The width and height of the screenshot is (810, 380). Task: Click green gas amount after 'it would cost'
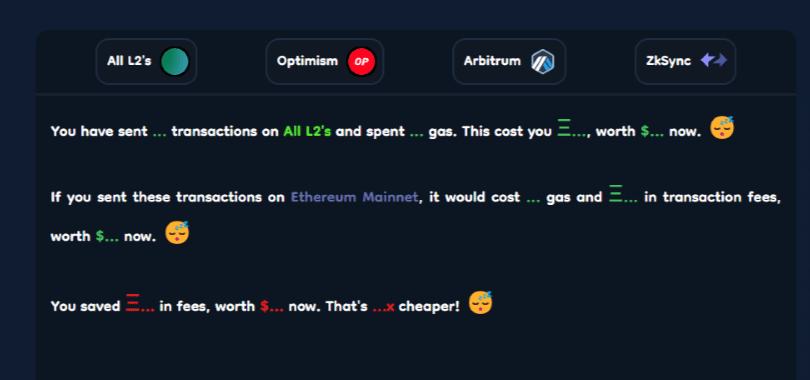(533, 199)
